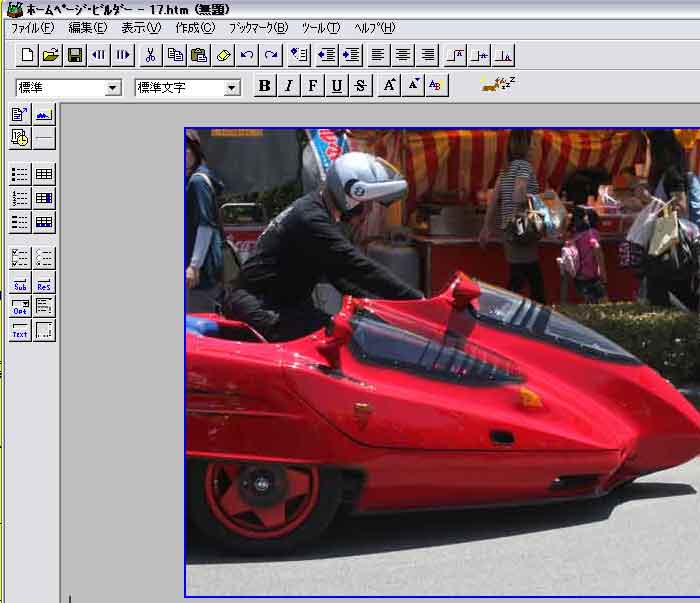Select the red car photo in the page

[x=440, y=360]
